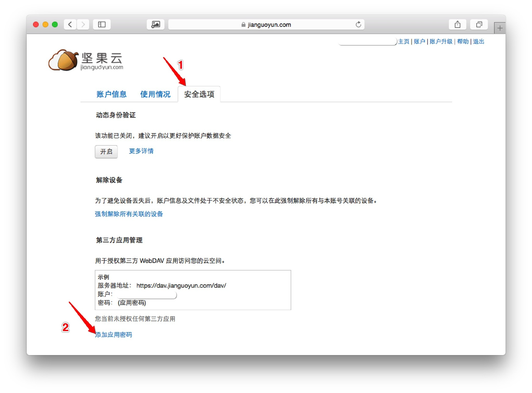Click the 动态身份验证 heading
The image size is (532, 393).
click(116, 115)
